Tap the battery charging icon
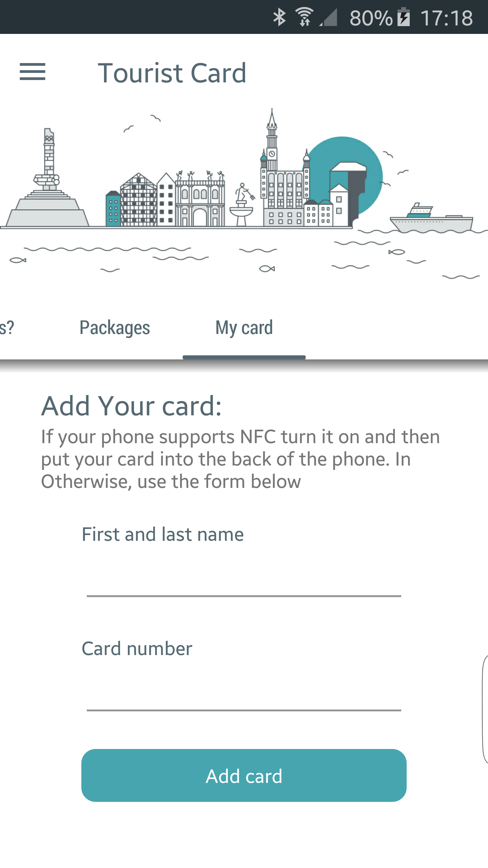 pos(404,17)
